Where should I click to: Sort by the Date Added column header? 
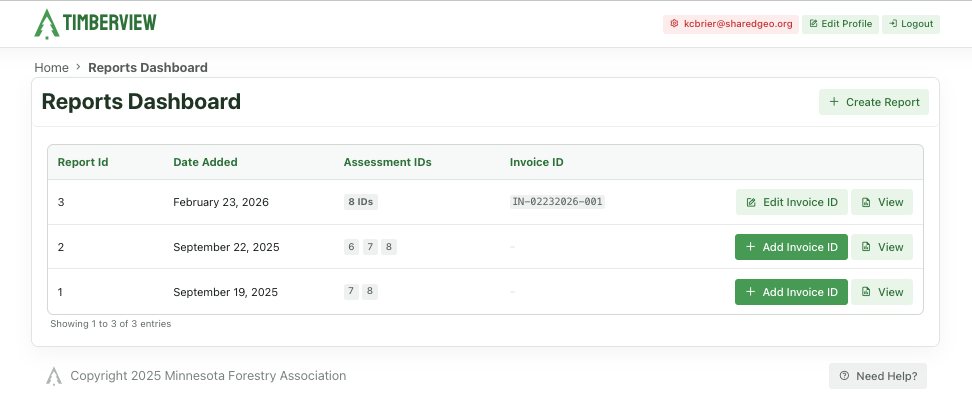[205, 163]
